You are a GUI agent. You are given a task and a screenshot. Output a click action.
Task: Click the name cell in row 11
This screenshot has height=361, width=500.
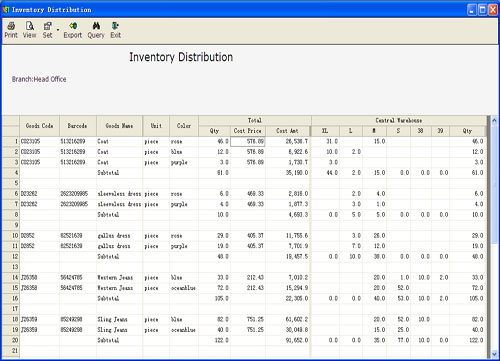click(x=119, y=246)
